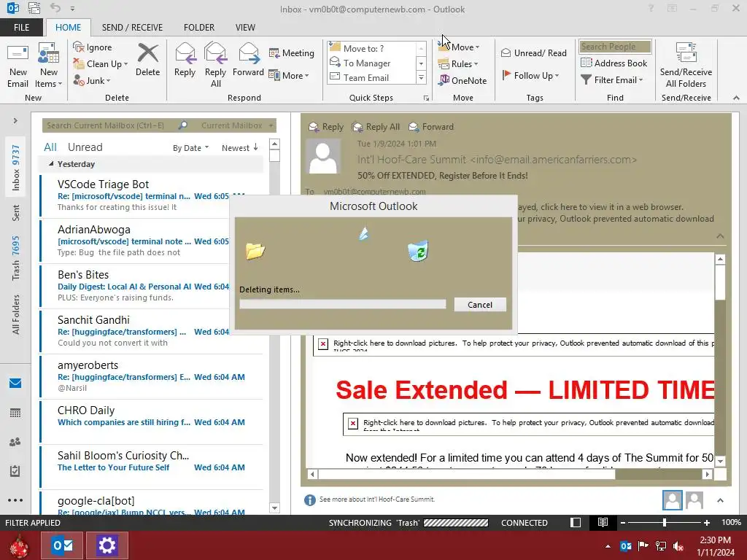Click Ignore conversation icon
Screen dimensions: 747x560
pyautogui.click(x=93, y=47)
